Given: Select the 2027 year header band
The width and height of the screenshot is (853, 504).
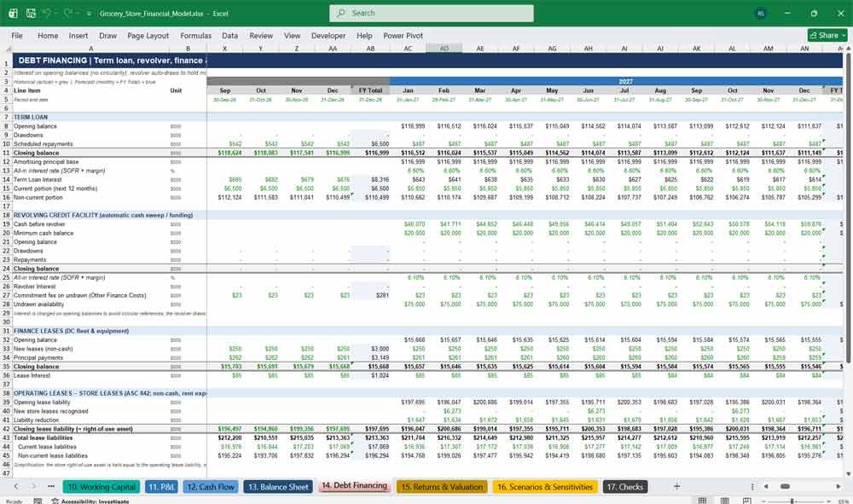Looking at the screenshot, I should click(x=625, y=81).
